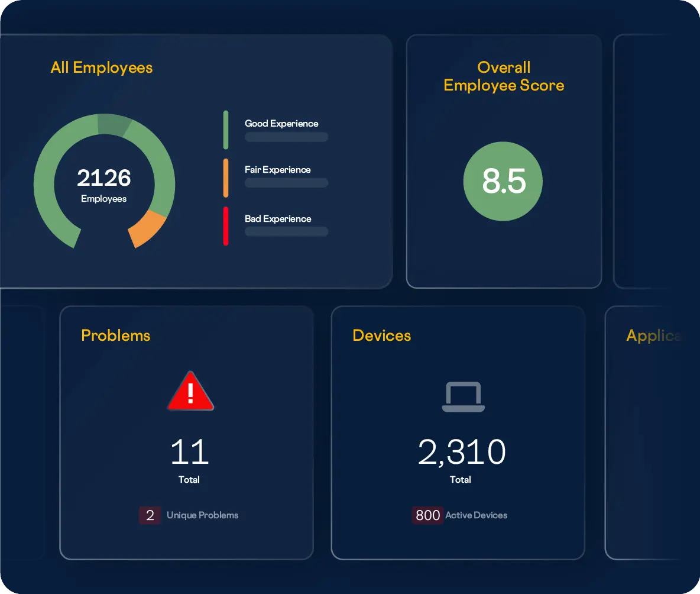Click the 800 Active Devices badge
700x594 pixels.
pos(427,515)
